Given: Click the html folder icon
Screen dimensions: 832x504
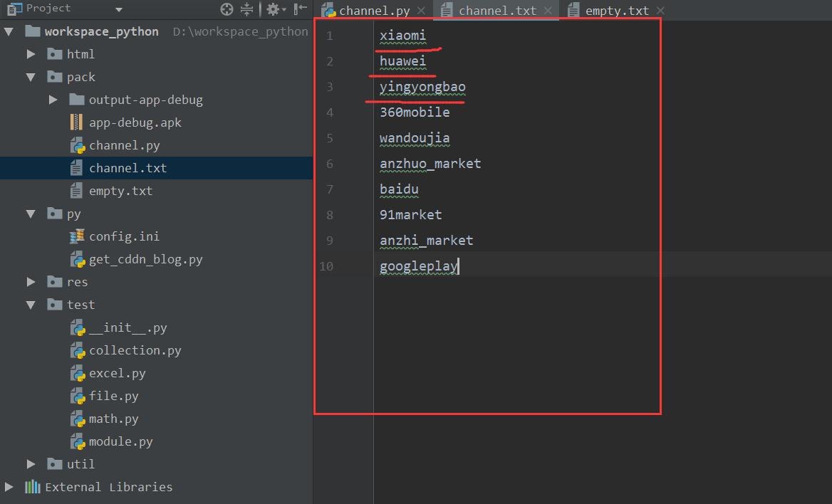Looking at the screenshot, I should coord(54,53).
